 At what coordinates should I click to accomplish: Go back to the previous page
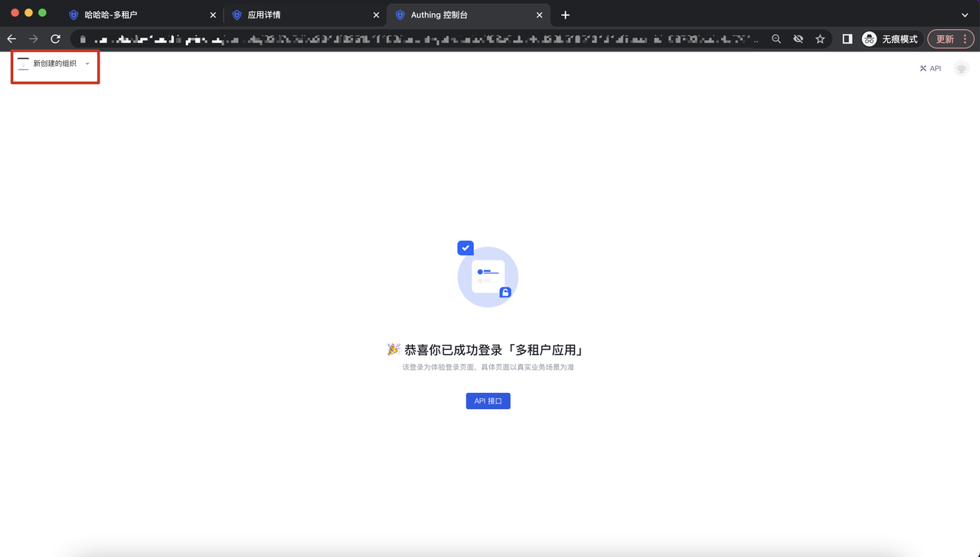[11, 39]
